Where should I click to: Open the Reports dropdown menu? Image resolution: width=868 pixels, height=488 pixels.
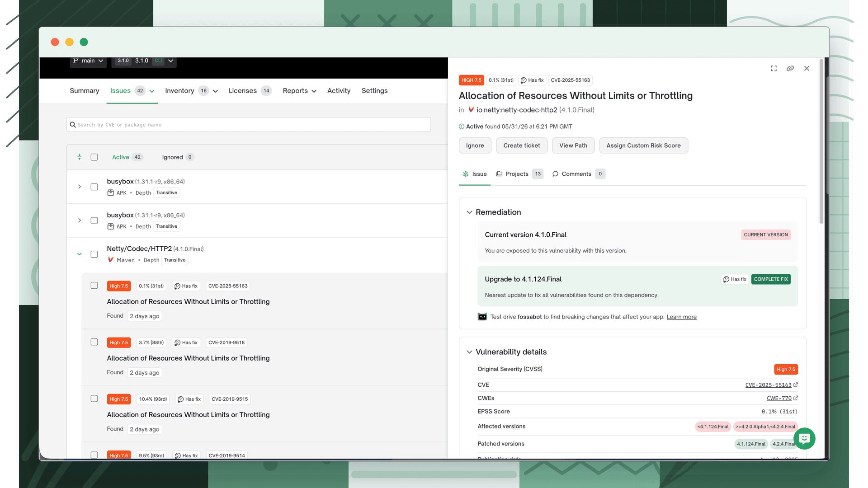[x=299, y=91]
